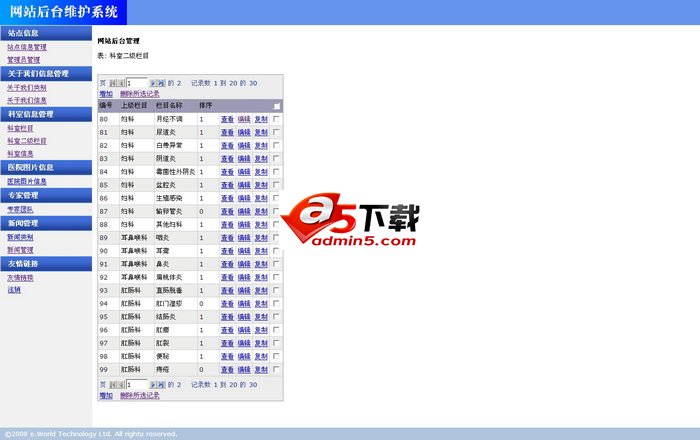Viewport: 700px width, 440px height.
Task: Click 复制 on record 80
Action: click(x=261, y=119)
